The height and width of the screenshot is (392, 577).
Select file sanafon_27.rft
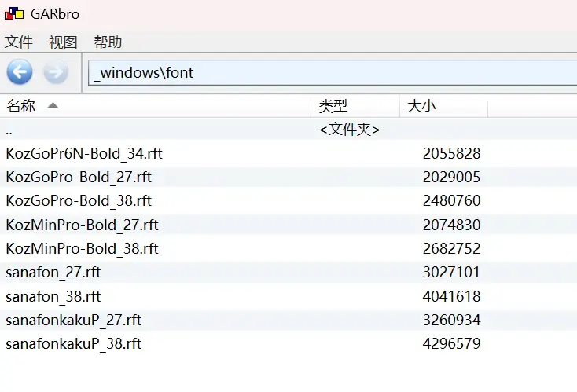(53, 272)
